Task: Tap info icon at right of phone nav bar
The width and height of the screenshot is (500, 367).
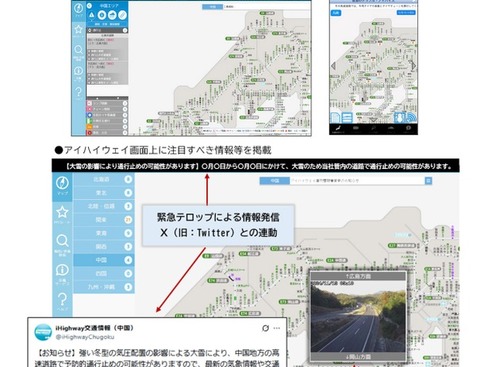Action: [x=409, y=128]
